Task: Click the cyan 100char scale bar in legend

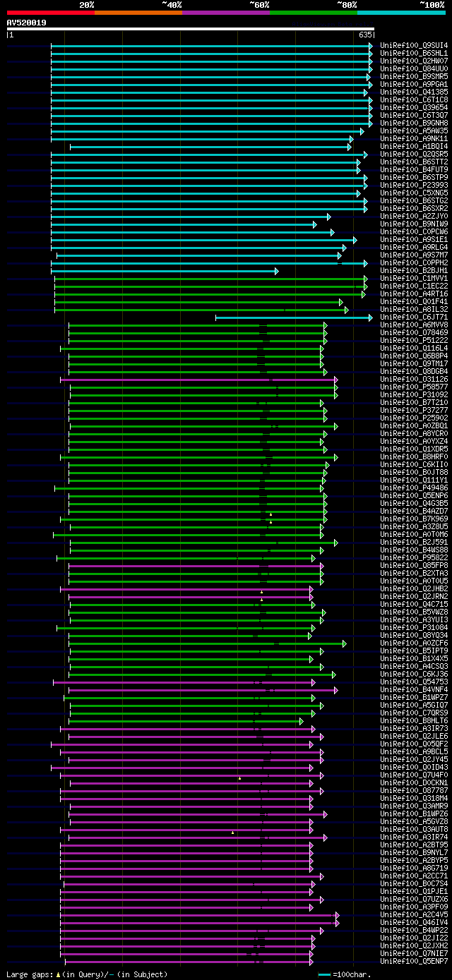Action: point(325,974)
